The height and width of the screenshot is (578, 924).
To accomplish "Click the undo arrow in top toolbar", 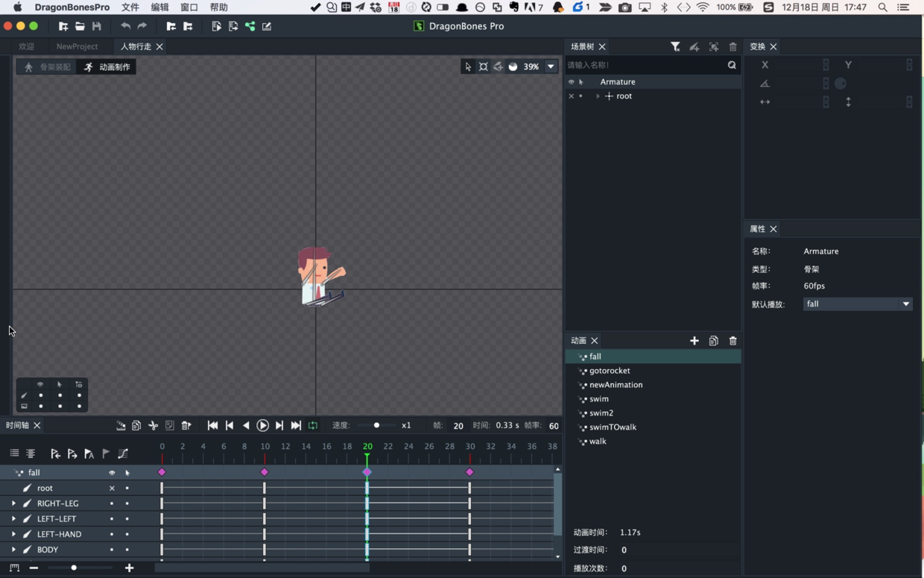I will tap(125, 26).
